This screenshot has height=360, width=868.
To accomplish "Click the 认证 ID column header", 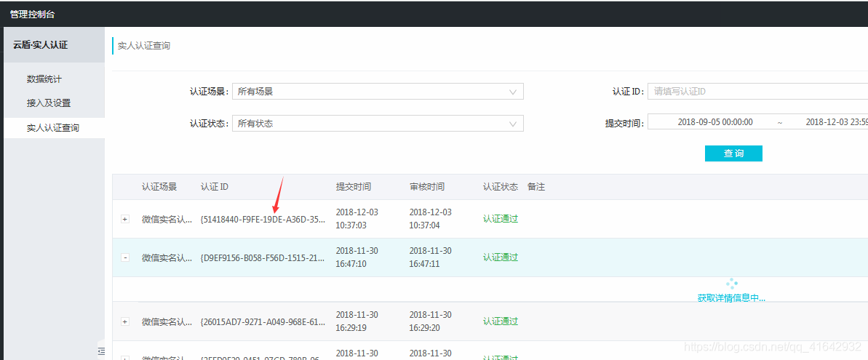I will (x=214, y=187).
